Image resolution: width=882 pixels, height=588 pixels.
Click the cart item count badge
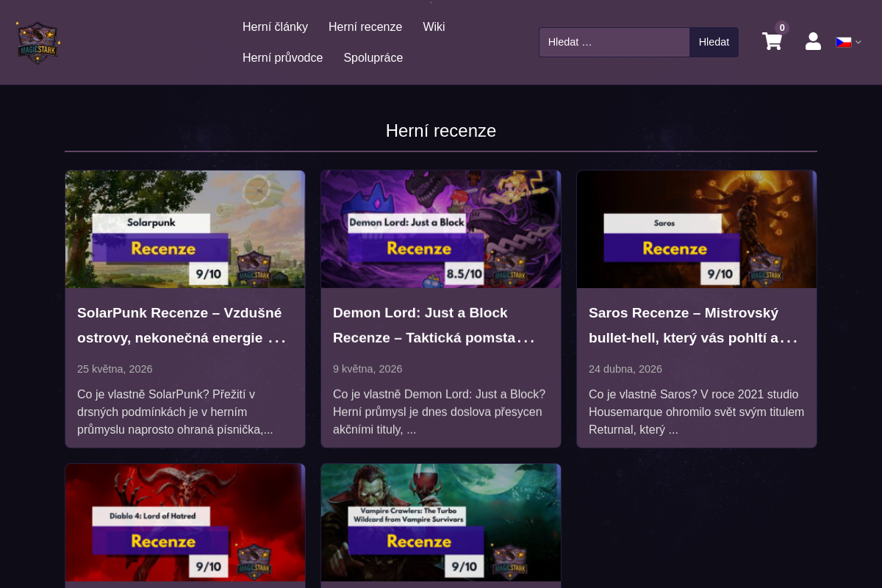coord(782,28)
